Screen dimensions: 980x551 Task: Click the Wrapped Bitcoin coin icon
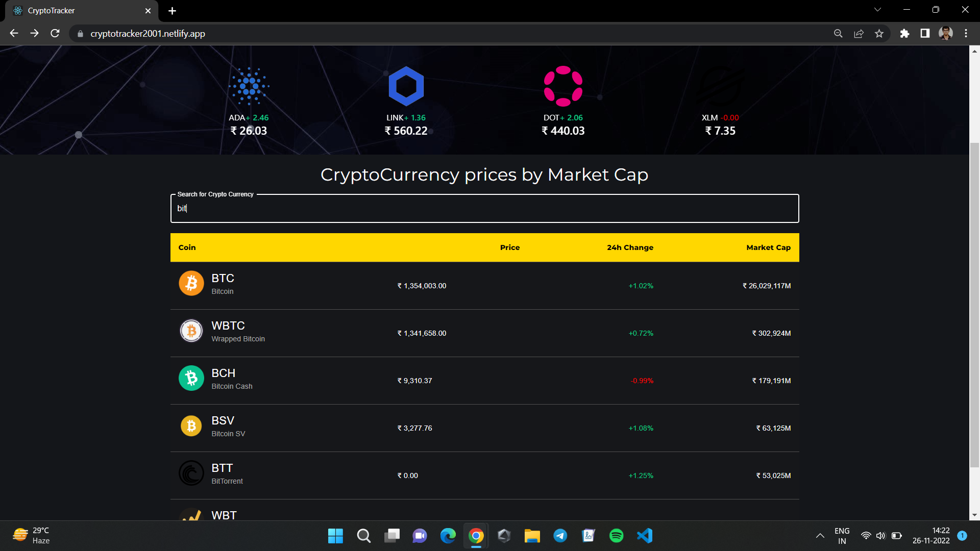click(x=191, y=330)
